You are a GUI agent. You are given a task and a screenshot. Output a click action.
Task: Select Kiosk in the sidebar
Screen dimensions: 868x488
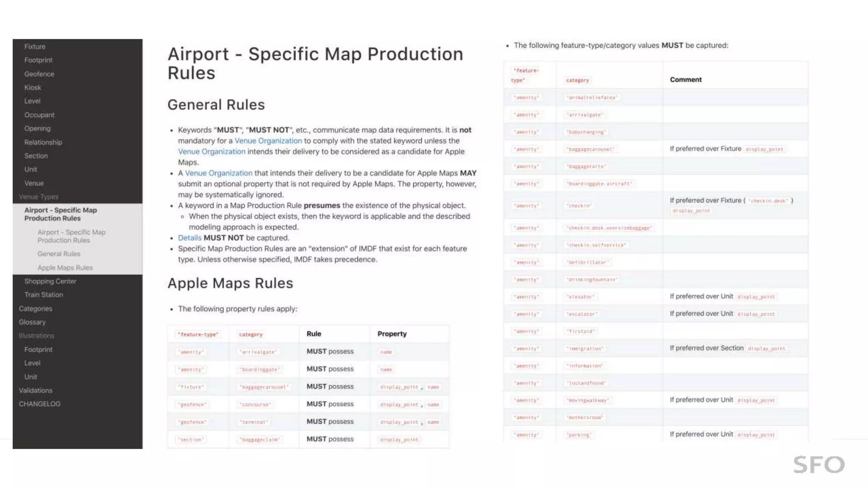(33, 87)
